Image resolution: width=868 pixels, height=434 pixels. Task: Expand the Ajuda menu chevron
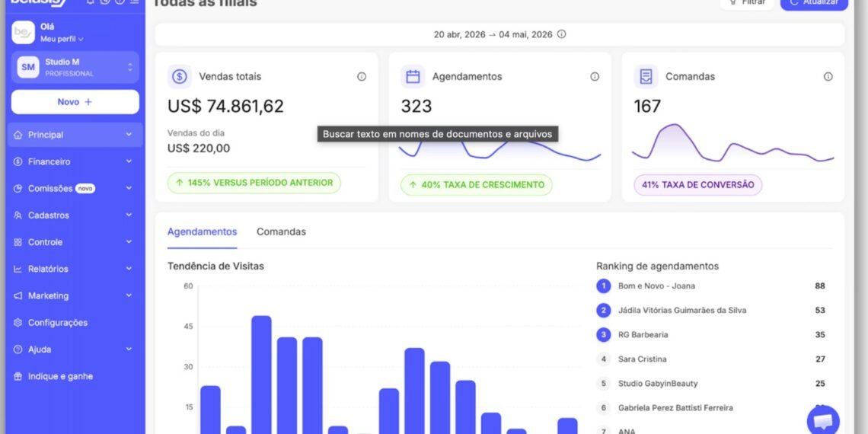pos(129,349)
